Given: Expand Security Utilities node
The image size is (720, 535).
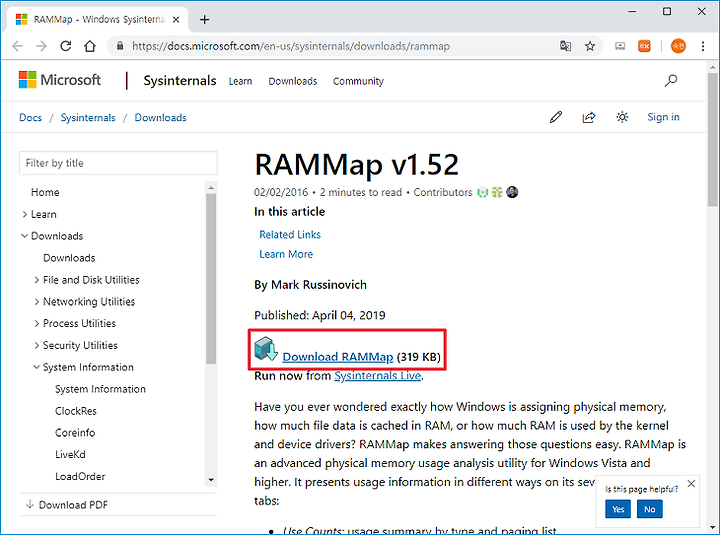Looking at the screenshot, I should 37,345.
